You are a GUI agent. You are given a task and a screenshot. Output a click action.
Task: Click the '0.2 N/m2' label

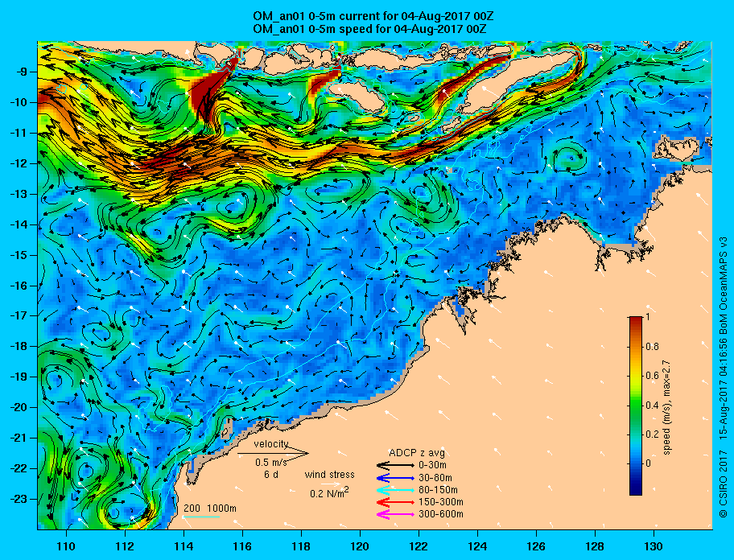pos(329,493)
